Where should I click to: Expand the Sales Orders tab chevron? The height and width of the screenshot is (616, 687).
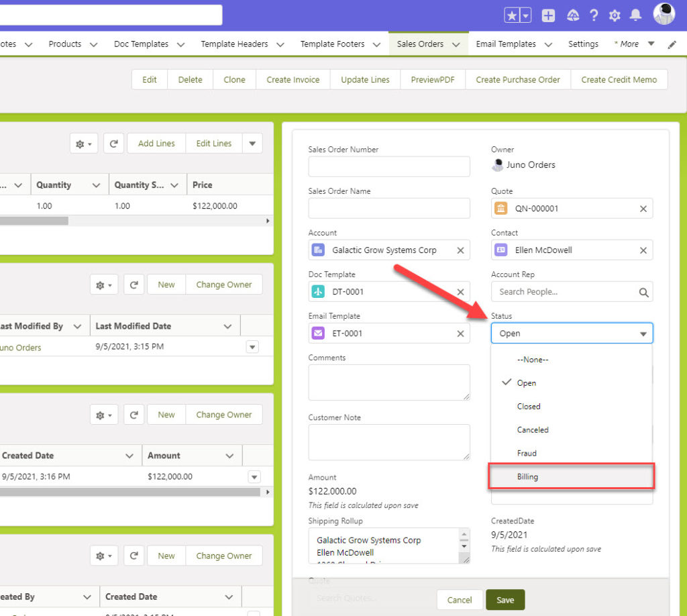(x=456, y=44)
